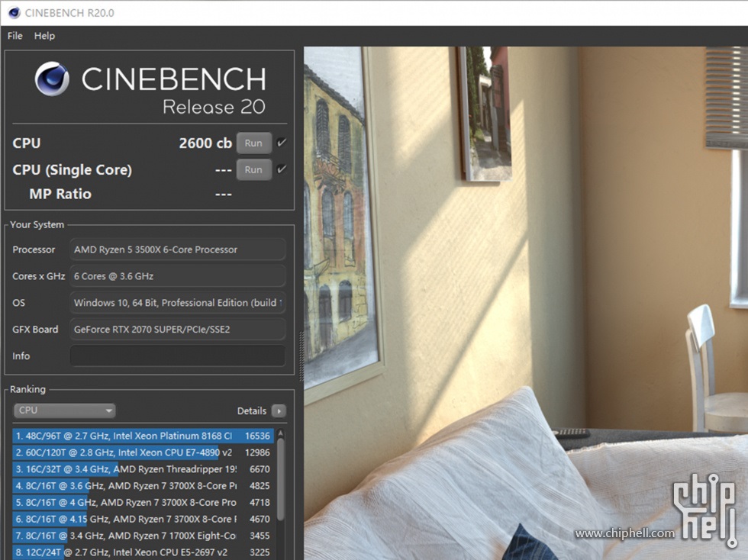Run the CPU (Single Core) test

point(253,170)
